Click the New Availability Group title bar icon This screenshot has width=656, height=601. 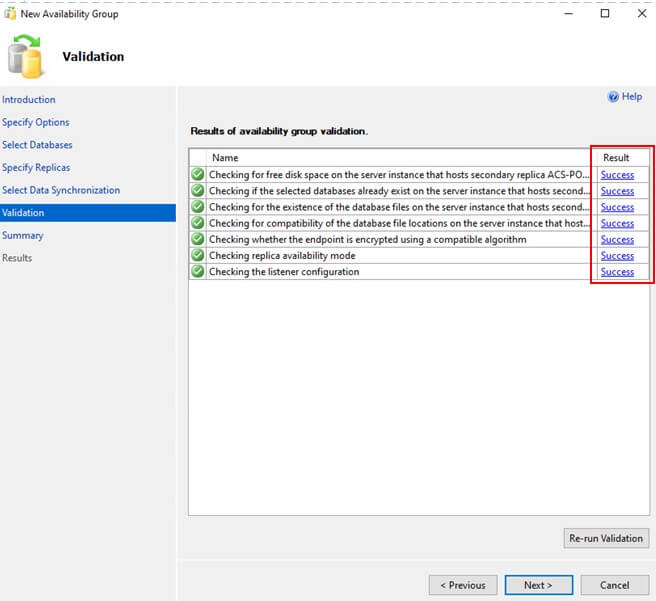(x=10, y=14)
